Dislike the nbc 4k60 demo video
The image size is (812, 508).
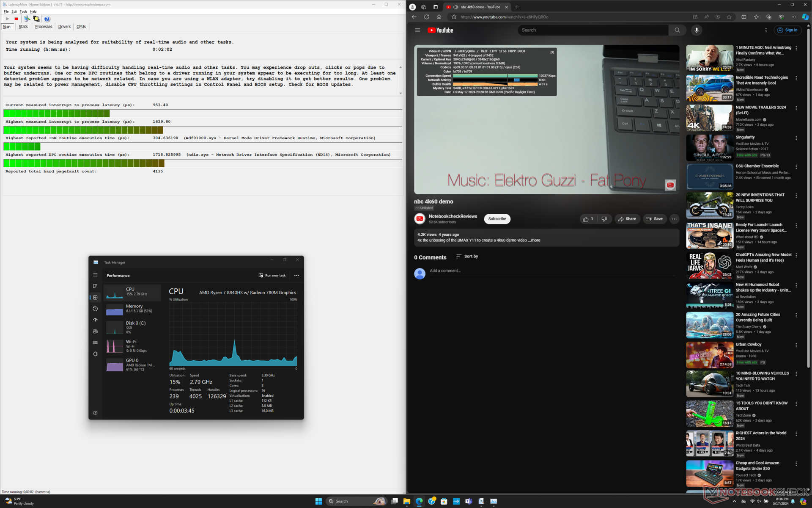click(x=604, y=219)
